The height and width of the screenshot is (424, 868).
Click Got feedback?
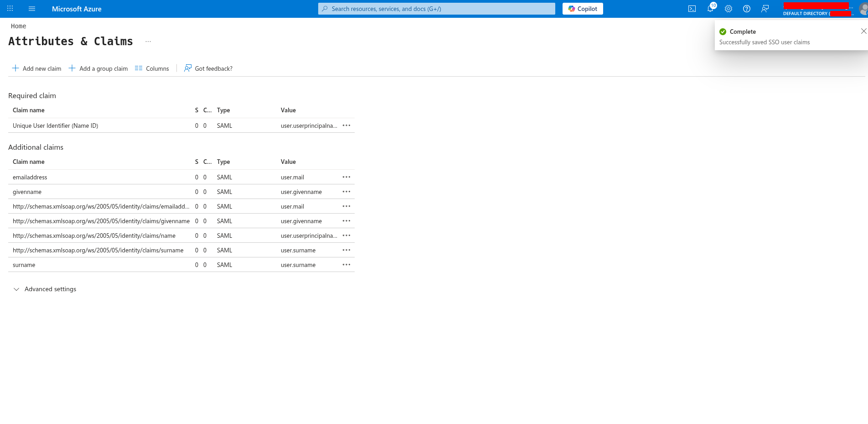(x=208, y=68)
